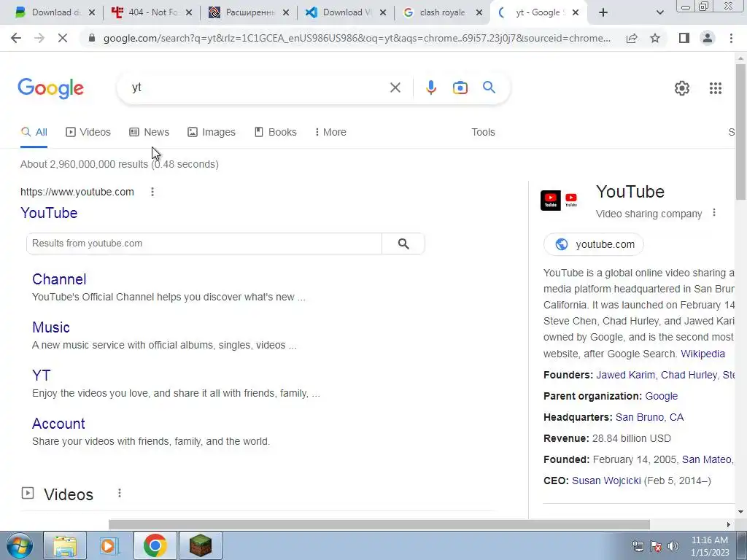Open the YT sitelink
This screenshot has height=560, width=747.
pos(41,376)
